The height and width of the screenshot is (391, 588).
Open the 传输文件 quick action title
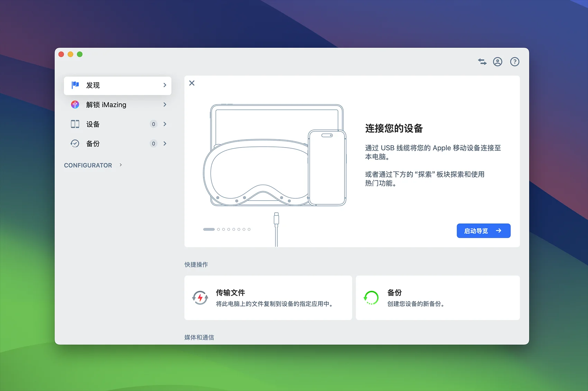(x=230, y=293)
